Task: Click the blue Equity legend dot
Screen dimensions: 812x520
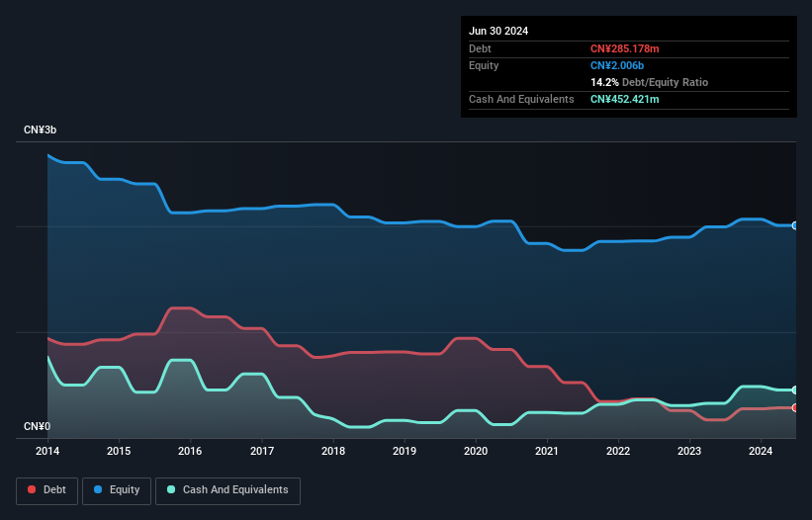Action: (98, 489)
